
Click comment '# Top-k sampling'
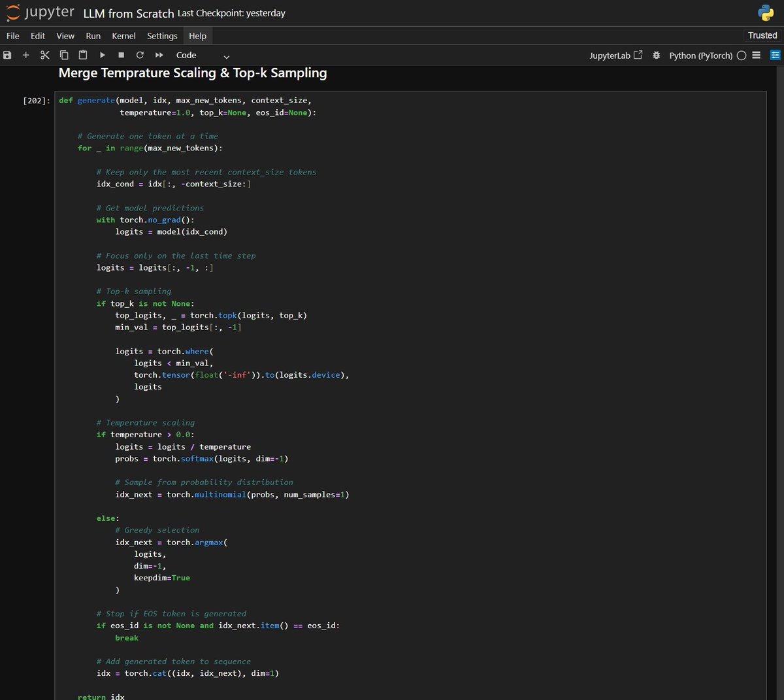pos(134,292)
